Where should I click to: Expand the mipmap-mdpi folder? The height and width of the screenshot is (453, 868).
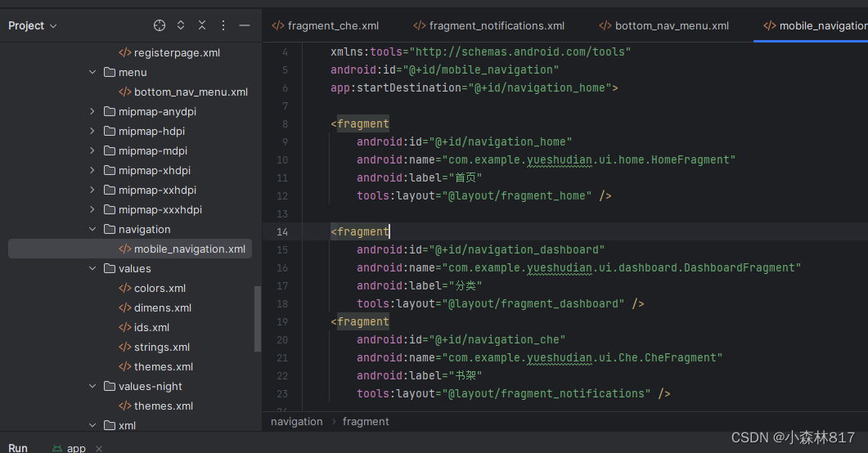92,150
